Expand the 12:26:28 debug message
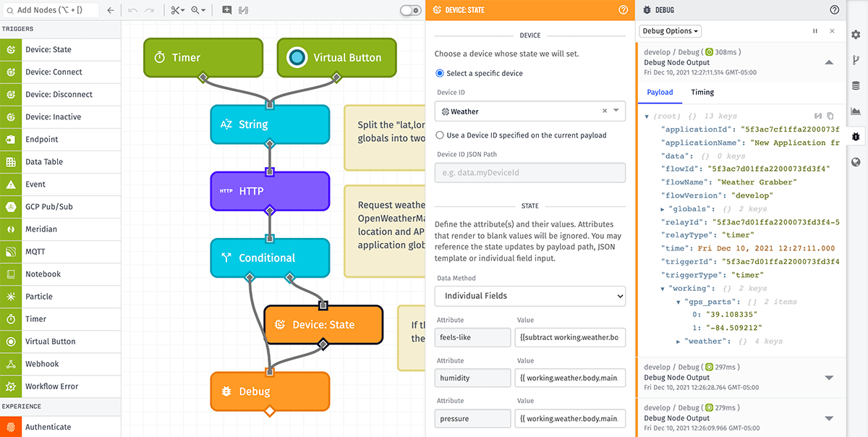The width and height of the screenshot is (868, 437). pos(829,378)
